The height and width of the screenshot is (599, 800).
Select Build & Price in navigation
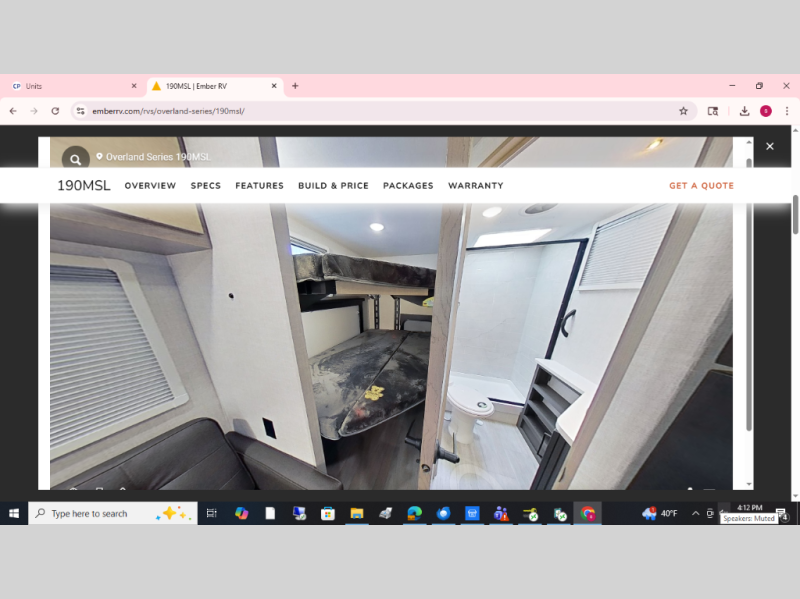coord(333,186)
